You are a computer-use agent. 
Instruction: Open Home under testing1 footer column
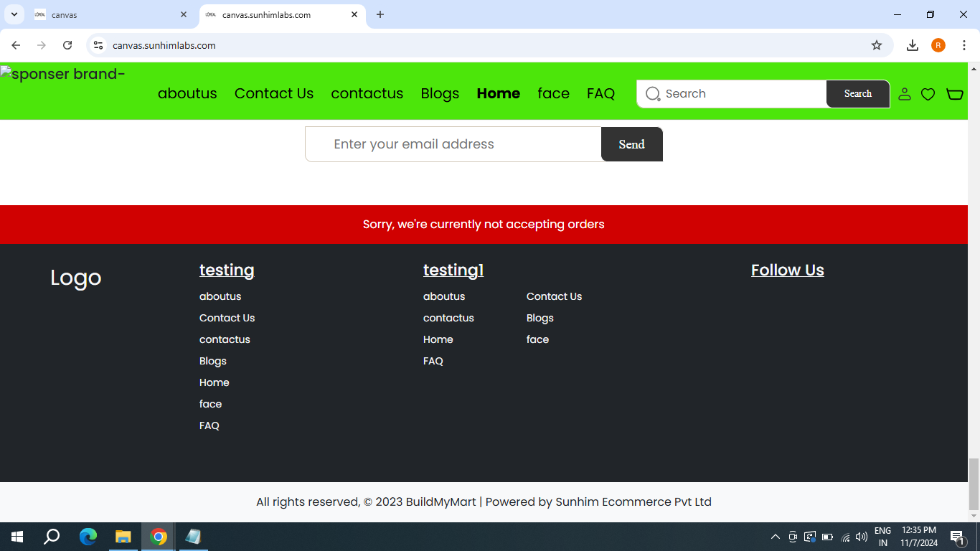(x=438, y=339)
